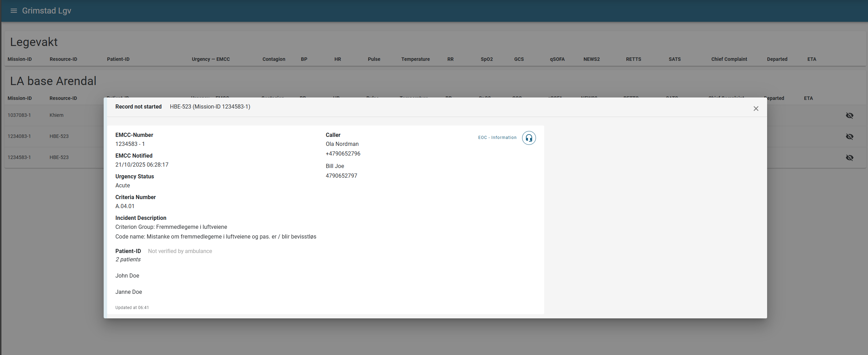Select mission row 1037083-1
The image size is (868, 355).
pos(19,115)
